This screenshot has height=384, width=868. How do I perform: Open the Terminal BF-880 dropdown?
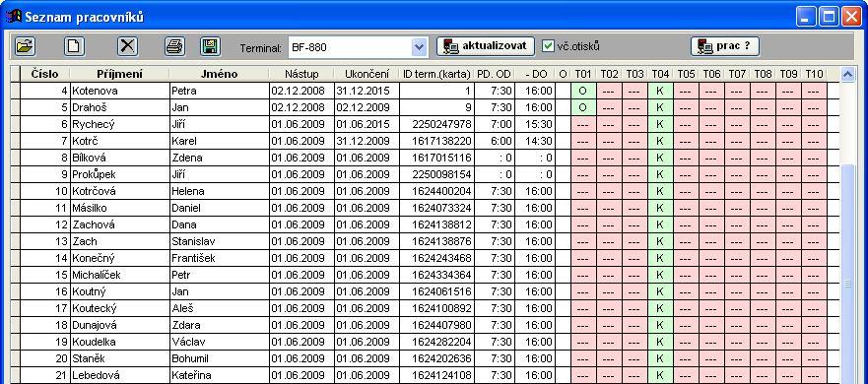[x=419, y=47]
